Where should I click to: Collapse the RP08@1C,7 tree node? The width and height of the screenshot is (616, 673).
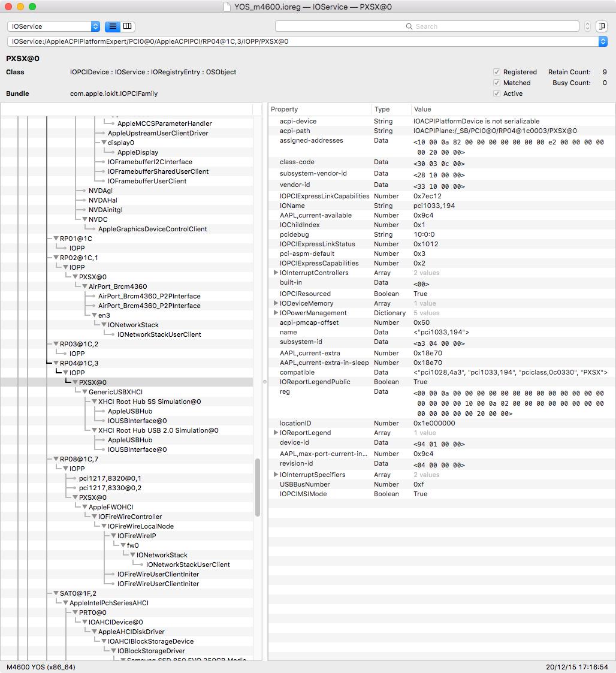point(56,459)
